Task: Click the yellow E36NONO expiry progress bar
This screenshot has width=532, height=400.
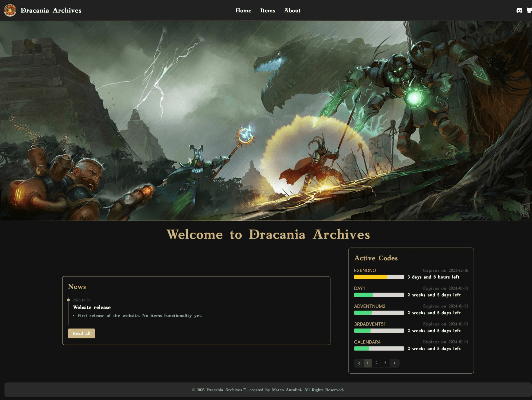Action: click(379, 277)
